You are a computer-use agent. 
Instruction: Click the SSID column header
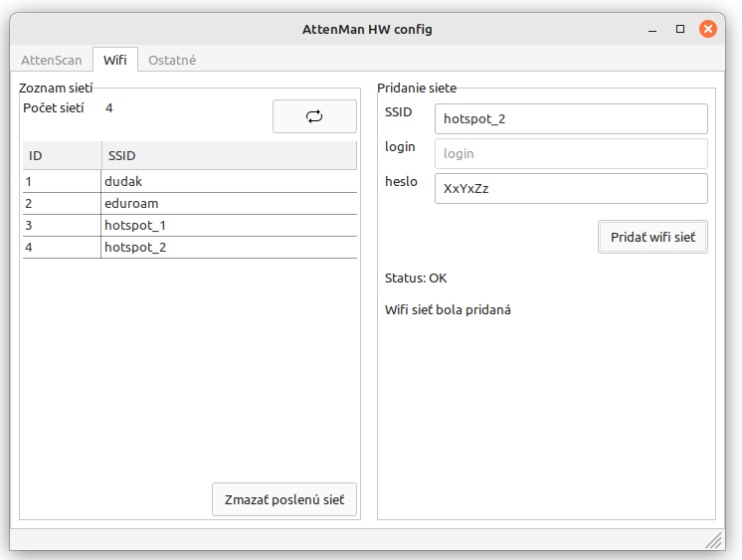pyautogui.click(x=229, y=156)
